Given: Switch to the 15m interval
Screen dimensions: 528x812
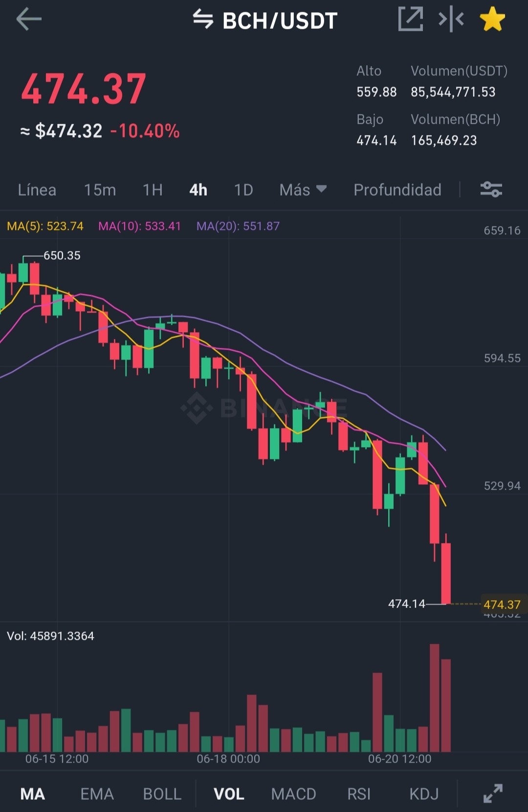Looking at the screenshot, I should 100,190.
